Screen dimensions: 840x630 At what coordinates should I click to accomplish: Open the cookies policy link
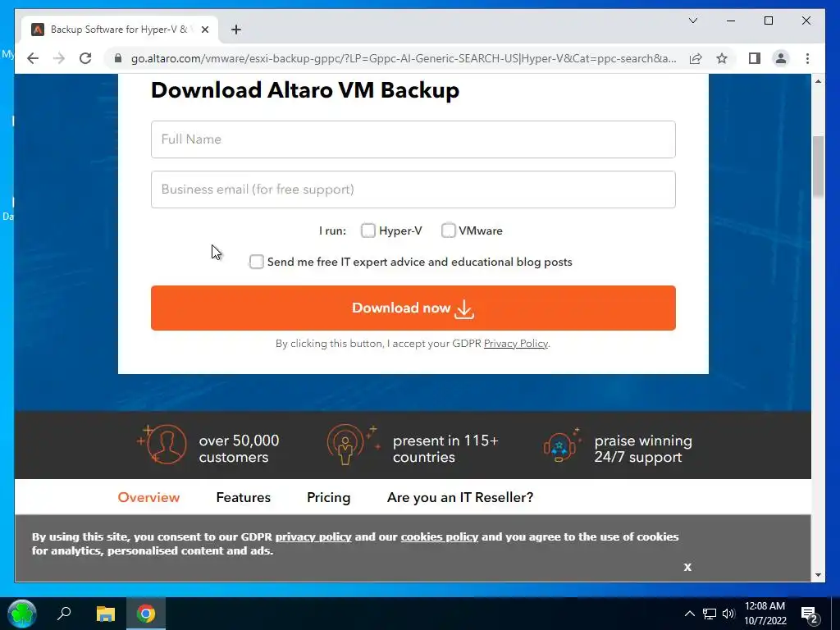pos(440,536)
